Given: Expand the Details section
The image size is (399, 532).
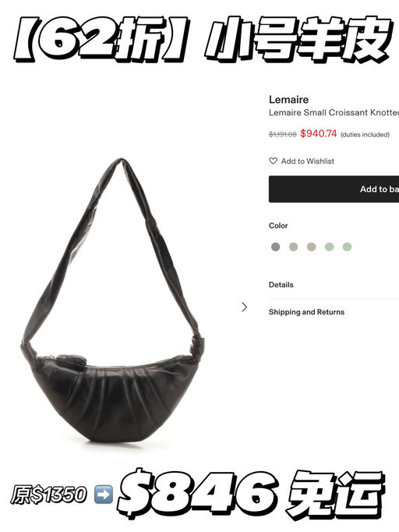Looking at the screenshot, I should [x=281, y=285].
